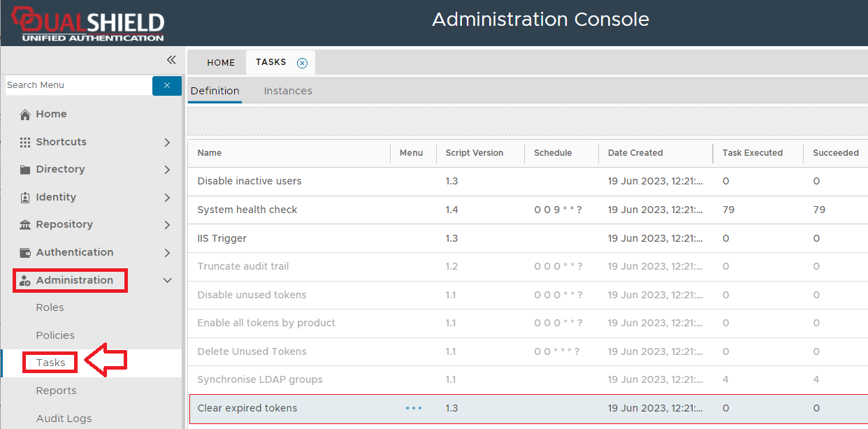
Task: Click the Directory folder icon
Action: coord(25,170)
